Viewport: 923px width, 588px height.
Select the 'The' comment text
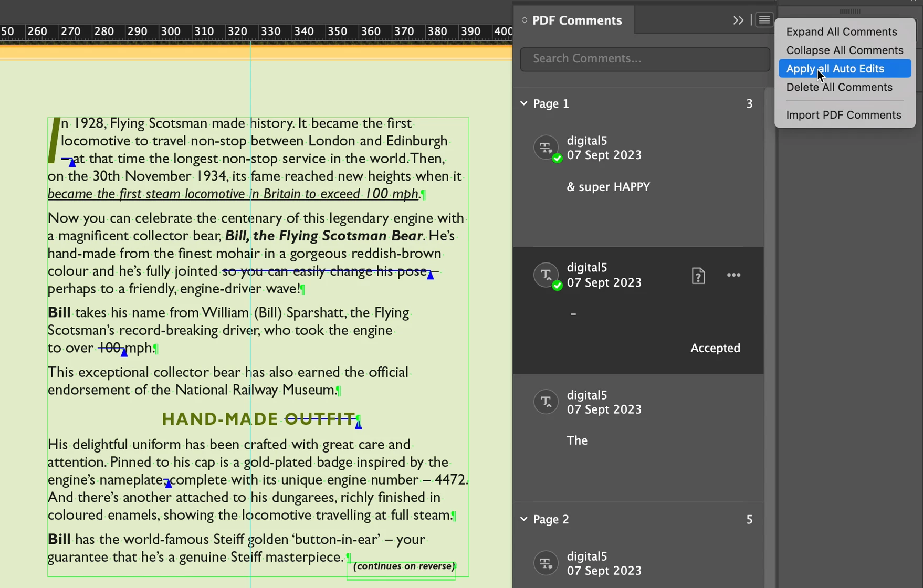(577, 440)
